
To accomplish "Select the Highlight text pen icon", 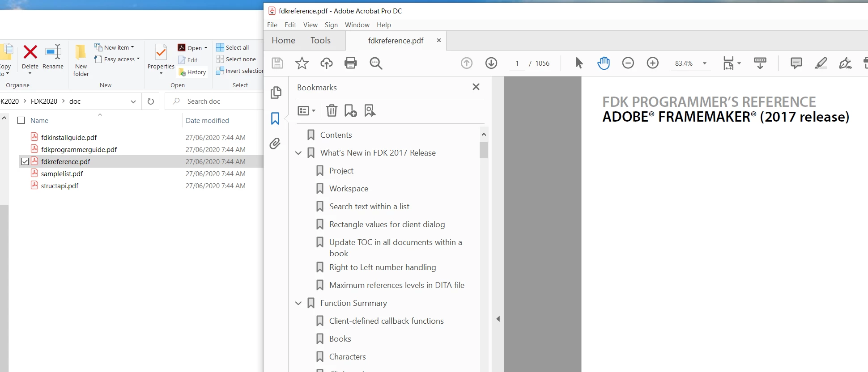I will click(x=821, y=63).
